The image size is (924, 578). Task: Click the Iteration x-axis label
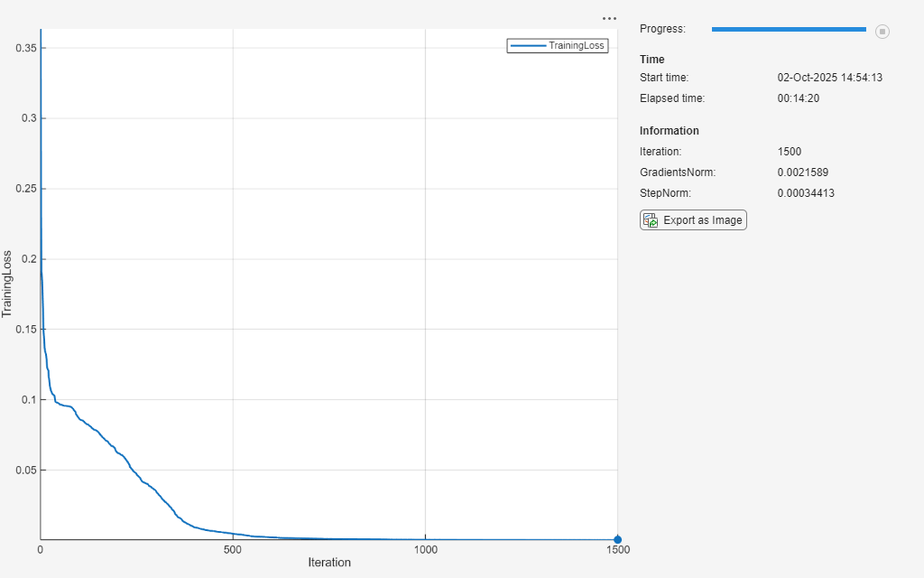click(329, 562)
